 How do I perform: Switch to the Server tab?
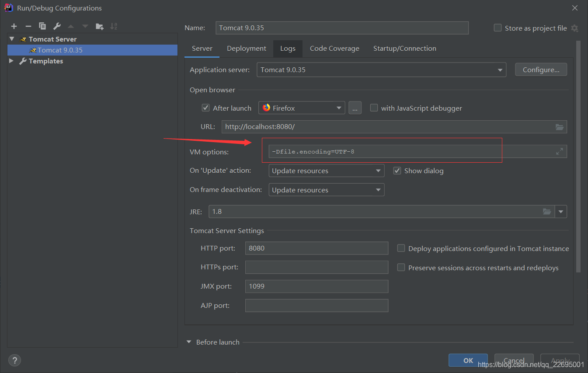pos(202,48)
